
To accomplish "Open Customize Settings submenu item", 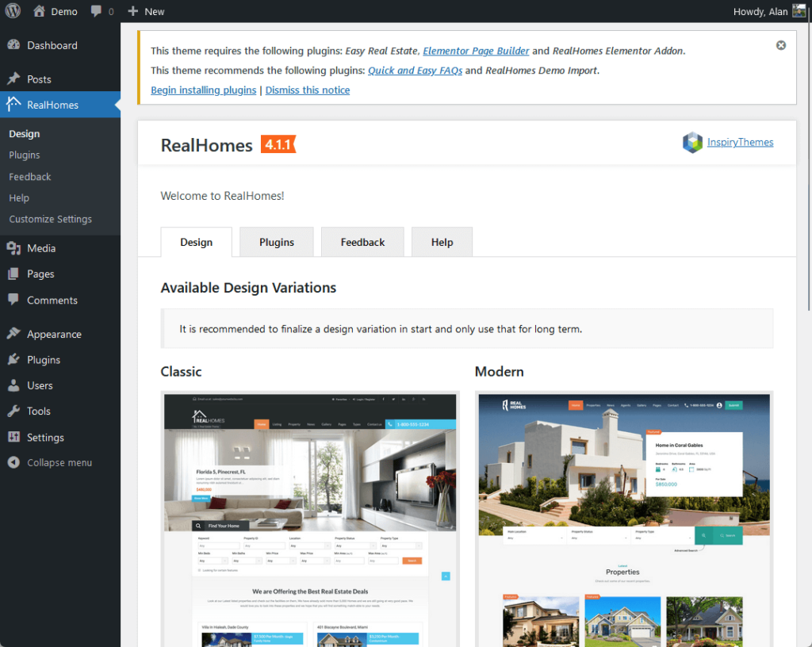I will coord(50,219).
